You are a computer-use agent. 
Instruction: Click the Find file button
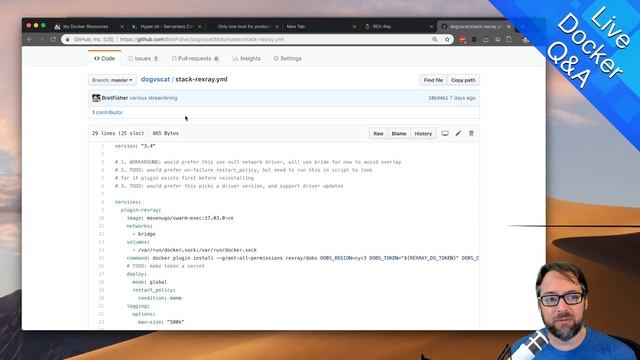click(x=433, y=80)
